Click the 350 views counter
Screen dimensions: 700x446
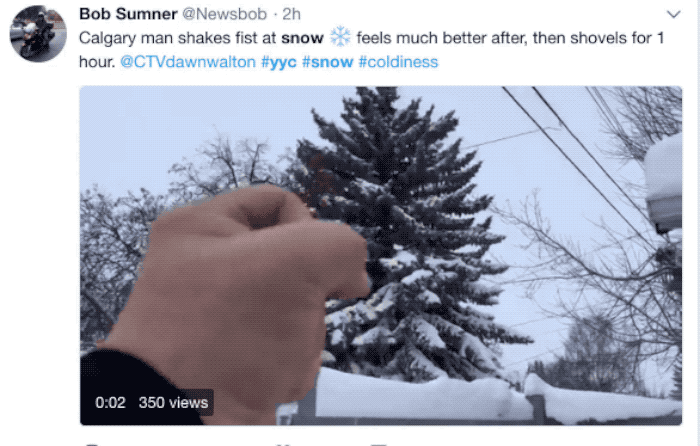[173, 403]
